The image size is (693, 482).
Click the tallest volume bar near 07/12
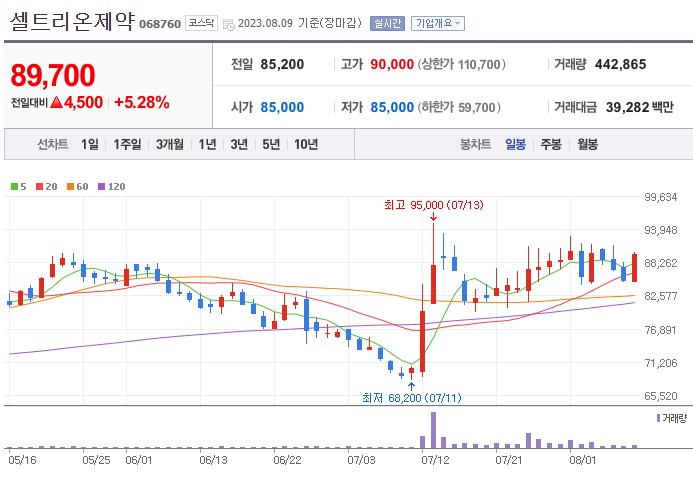433,430
